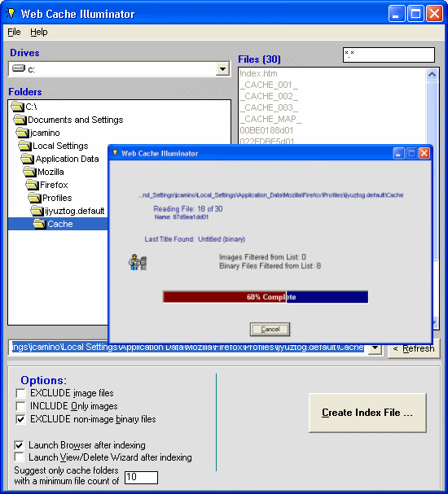Select 00BE0188d01 in Files list
This screenshot has height=494, width=448.
point(266,130)
